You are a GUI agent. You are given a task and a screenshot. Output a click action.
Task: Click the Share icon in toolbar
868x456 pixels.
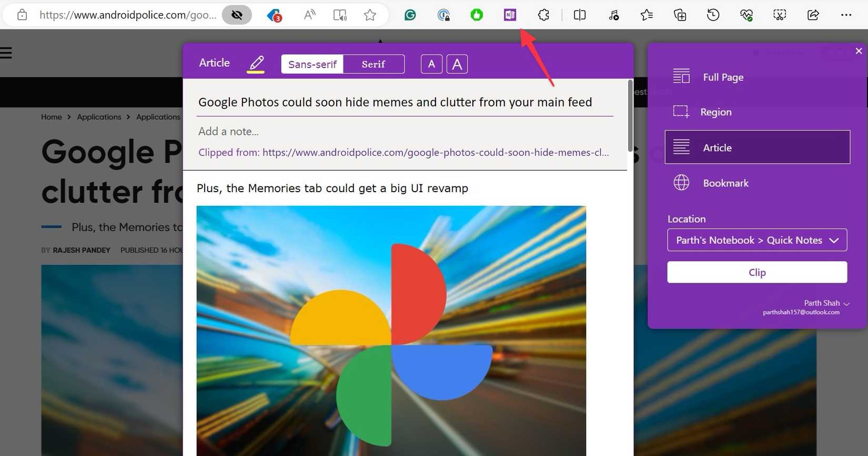click(x=813, y=15)
